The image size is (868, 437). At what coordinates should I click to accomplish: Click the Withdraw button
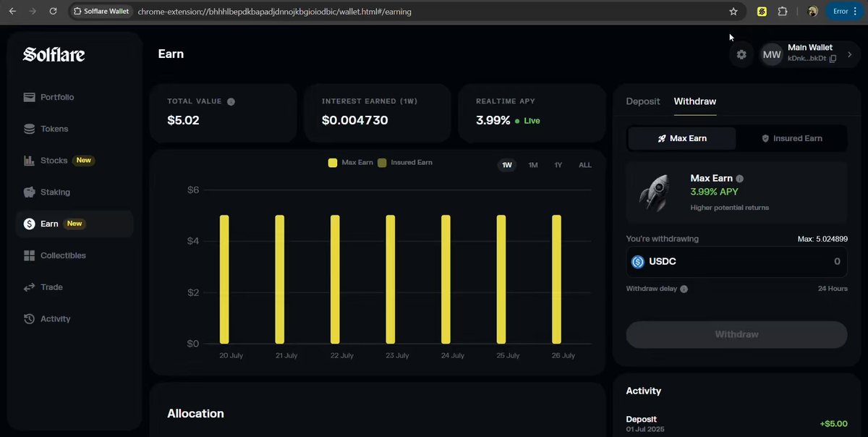coord(736,334)
